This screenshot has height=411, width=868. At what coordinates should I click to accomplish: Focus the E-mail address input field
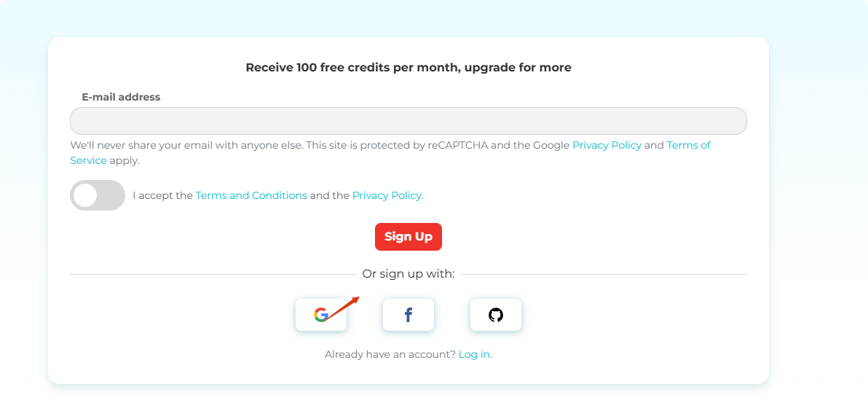409,121
